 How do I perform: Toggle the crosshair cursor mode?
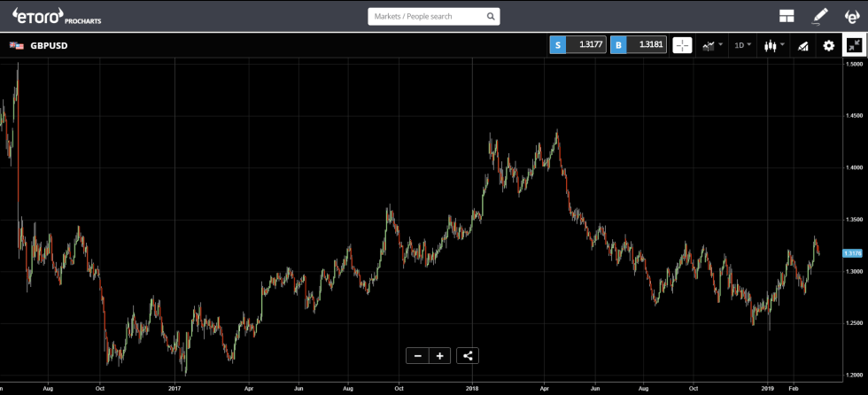pos(682,45)
